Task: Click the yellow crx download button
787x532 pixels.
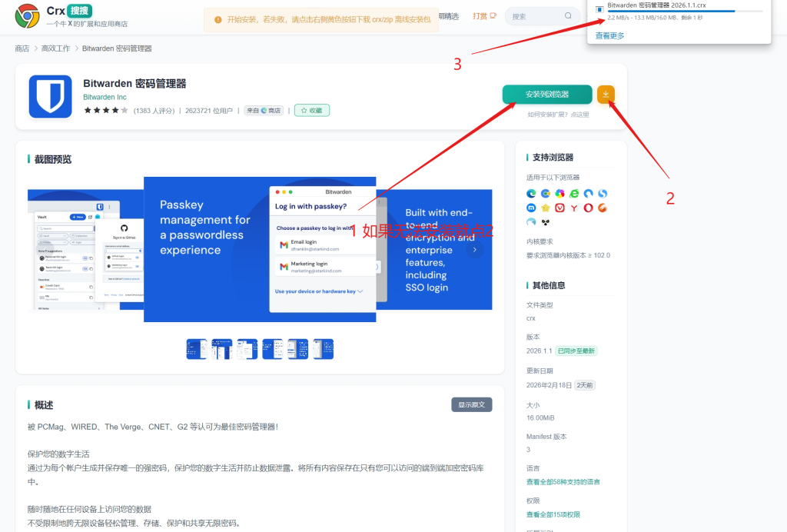Action: coord(606,95)
